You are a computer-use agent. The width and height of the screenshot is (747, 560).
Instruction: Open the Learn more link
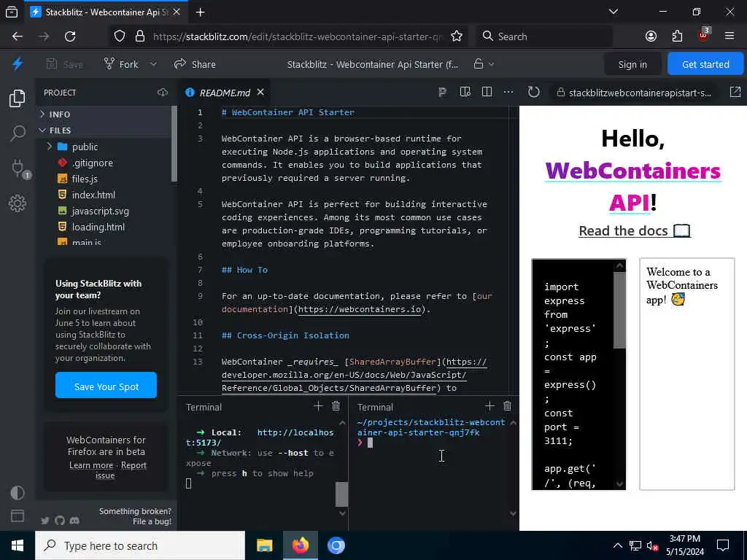click(x=91, y=465)
